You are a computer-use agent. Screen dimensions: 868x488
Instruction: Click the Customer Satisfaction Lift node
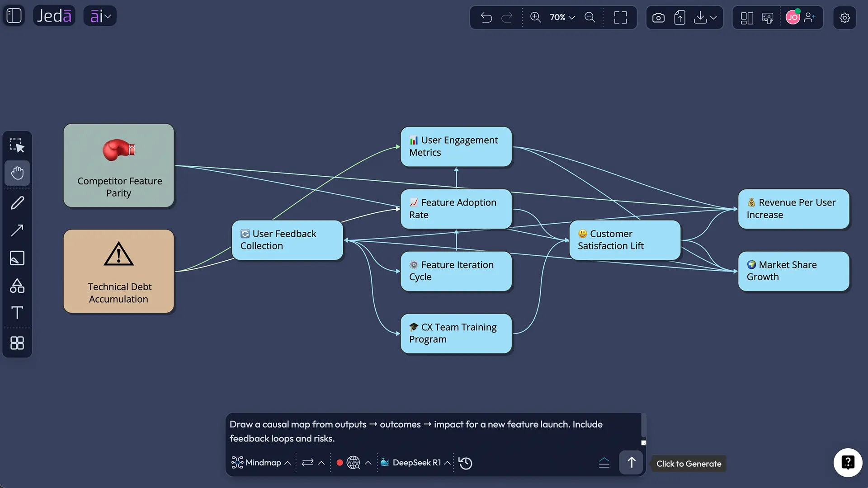tap(625, 240)
